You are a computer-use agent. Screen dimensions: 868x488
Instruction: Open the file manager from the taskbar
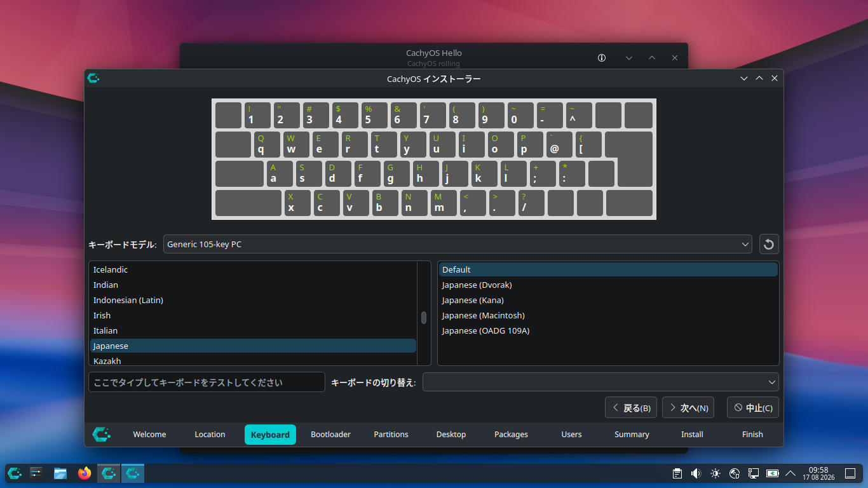tap(60, 473)
